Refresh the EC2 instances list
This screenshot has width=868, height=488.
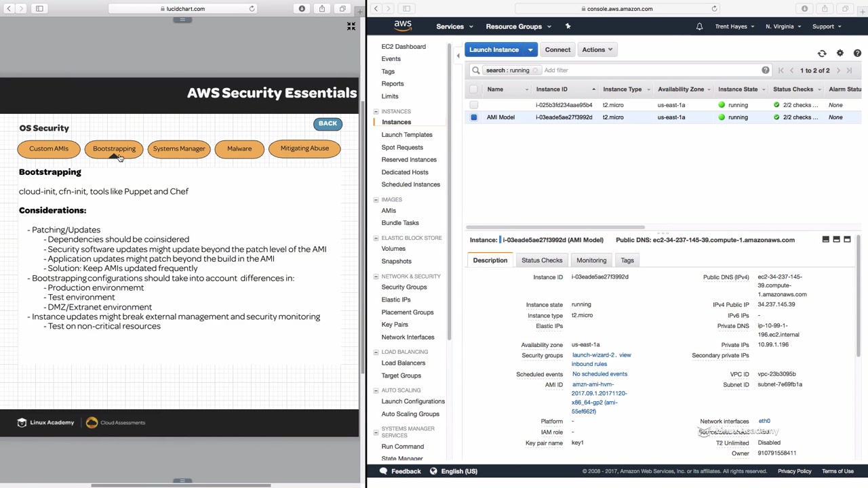click(822, 53)
